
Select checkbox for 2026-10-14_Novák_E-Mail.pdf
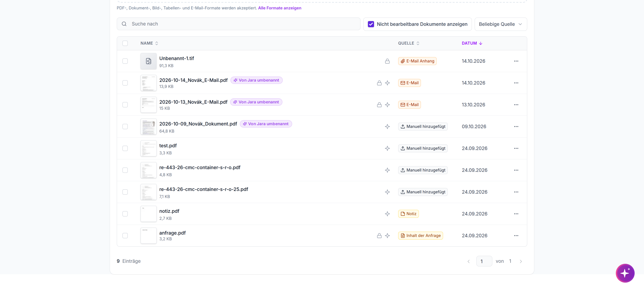click(125, 83)
